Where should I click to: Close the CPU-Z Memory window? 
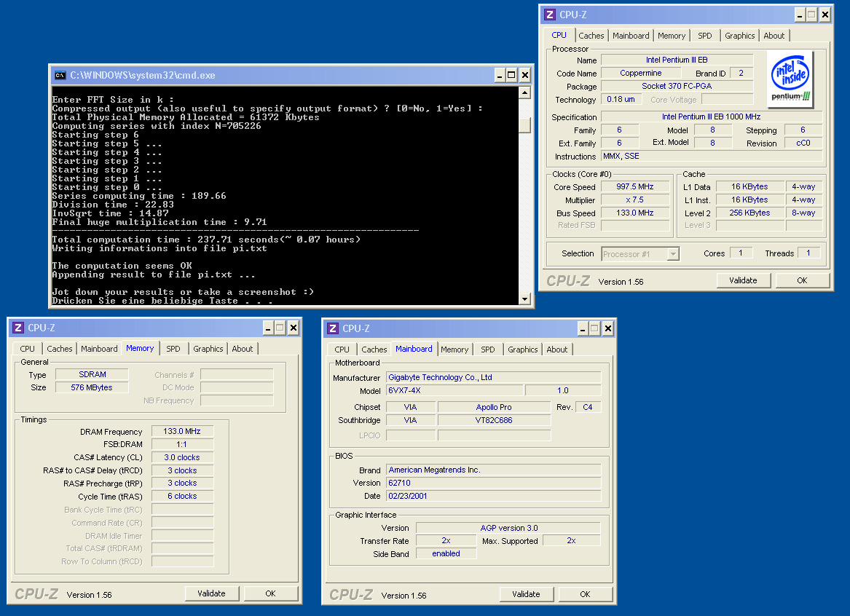pos(294,328)
